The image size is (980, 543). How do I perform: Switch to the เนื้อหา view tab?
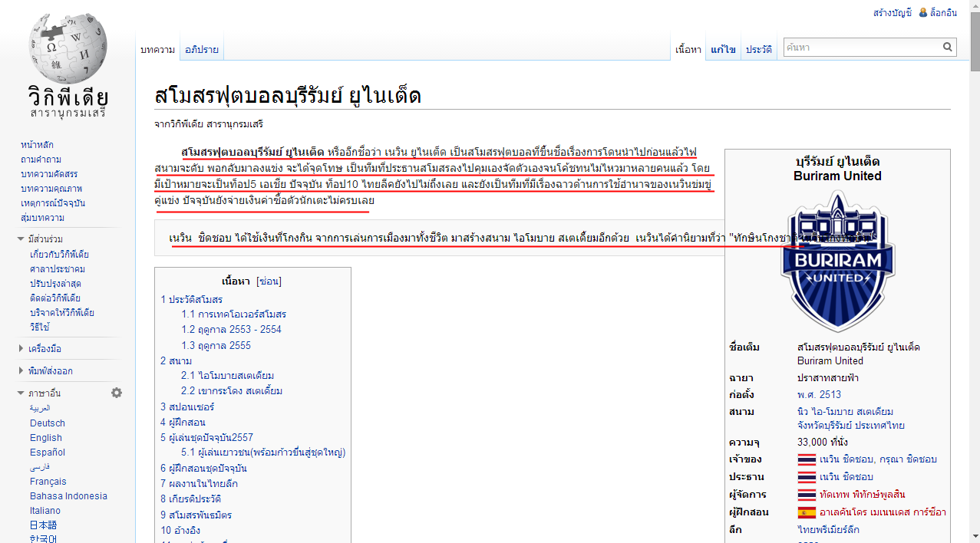688,50
